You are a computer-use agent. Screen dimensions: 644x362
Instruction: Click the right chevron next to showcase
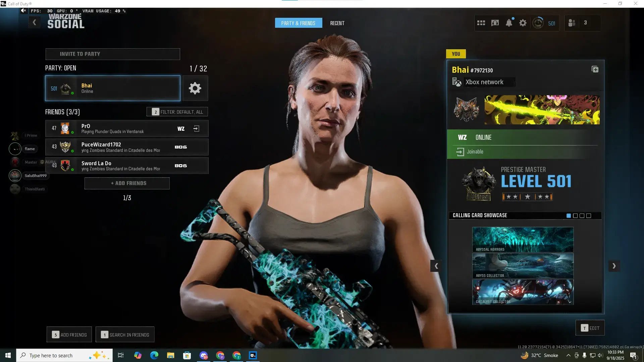614,266
